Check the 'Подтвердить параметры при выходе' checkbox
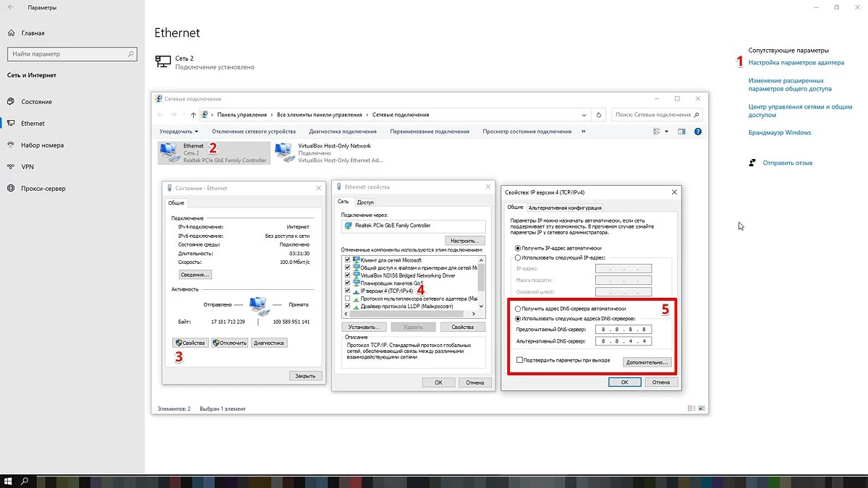Image resolution: width=868 pixels, height=488 pixels. [x=519, y=360]
